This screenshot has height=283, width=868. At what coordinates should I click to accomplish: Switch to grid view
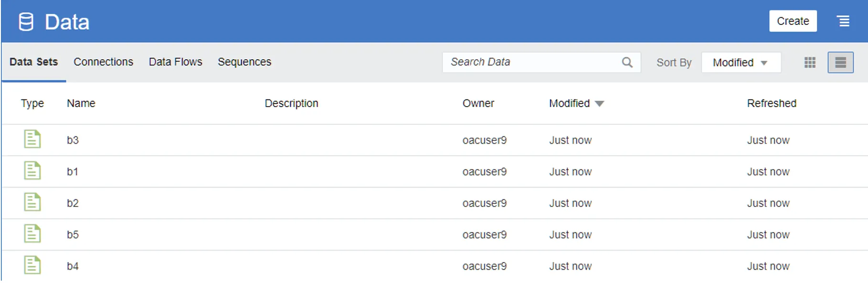click(810, 63)
